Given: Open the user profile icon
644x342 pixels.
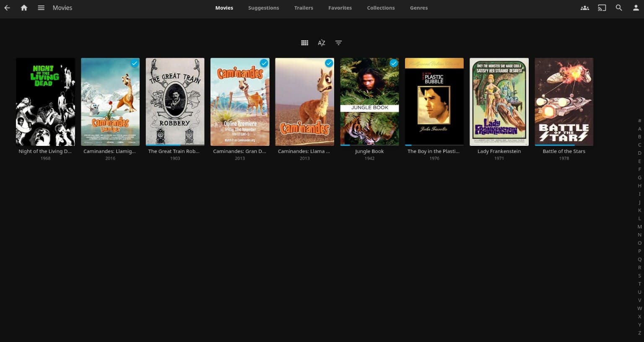Looking at the screenshot, I should tap(636, 8).
